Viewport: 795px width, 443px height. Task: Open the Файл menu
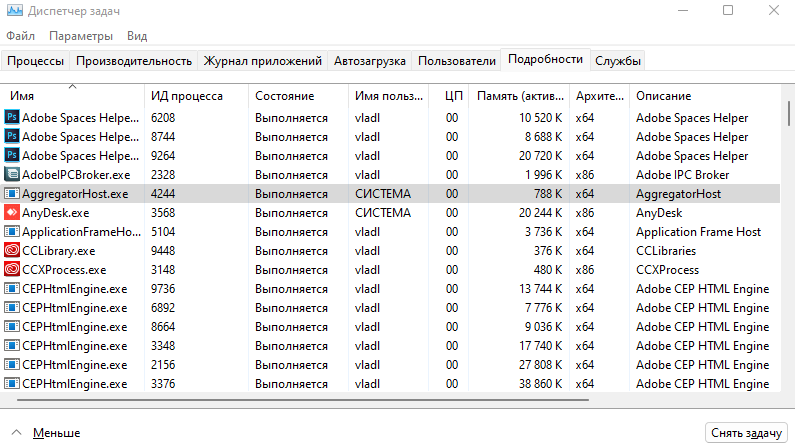pos(20,36)
